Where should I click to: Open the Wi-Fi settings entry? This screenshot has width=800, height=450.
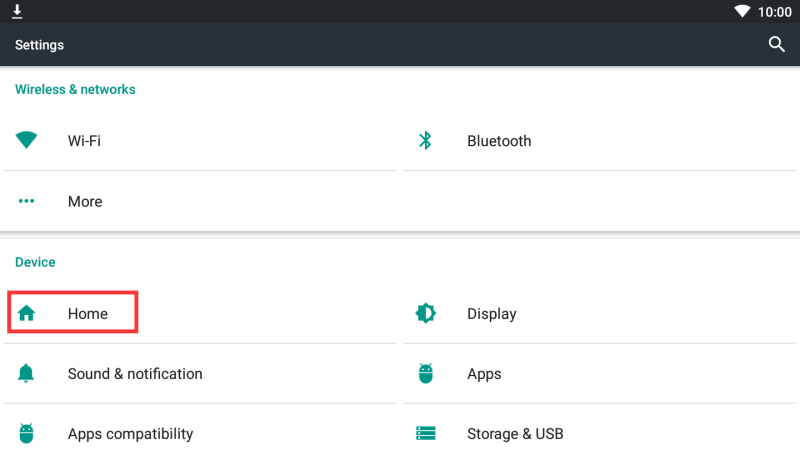pos(84,141)
